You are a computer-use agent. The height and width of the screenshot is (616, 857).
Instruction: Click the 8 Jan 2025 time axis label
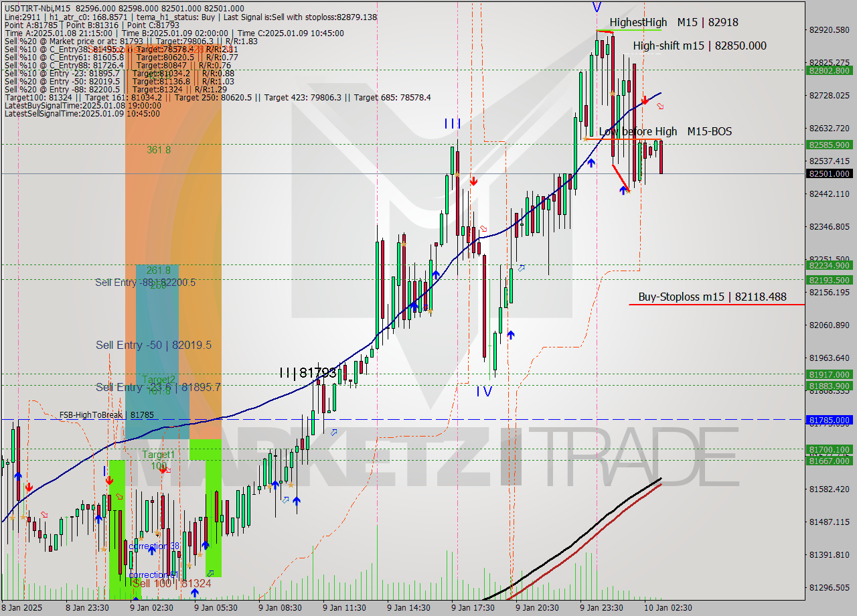[23, 607]
